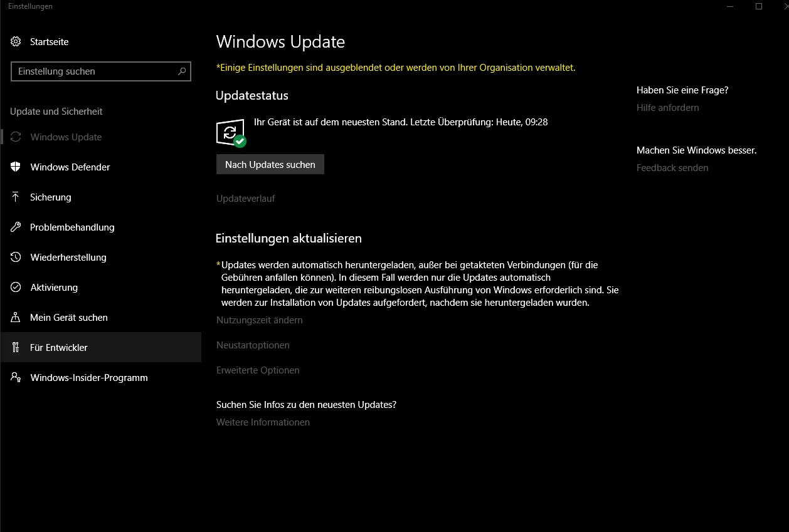Select Mein Gerät suchen
789x532 pixels.
tap(100, 318)
